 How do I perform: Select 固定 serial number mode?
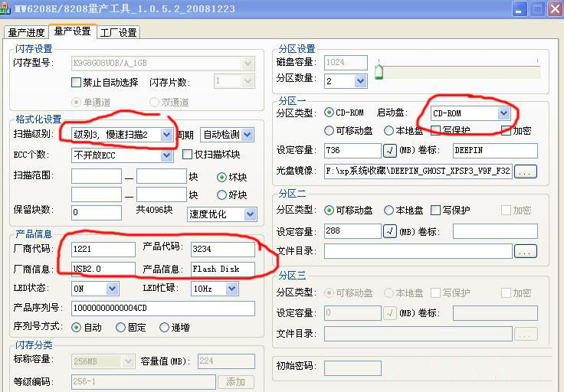120,328
